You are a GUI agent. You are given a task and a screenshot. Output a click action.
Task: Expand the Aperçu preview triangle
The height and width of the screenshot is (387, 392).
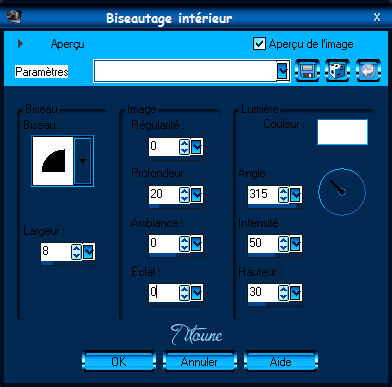(x=20, y=43)
